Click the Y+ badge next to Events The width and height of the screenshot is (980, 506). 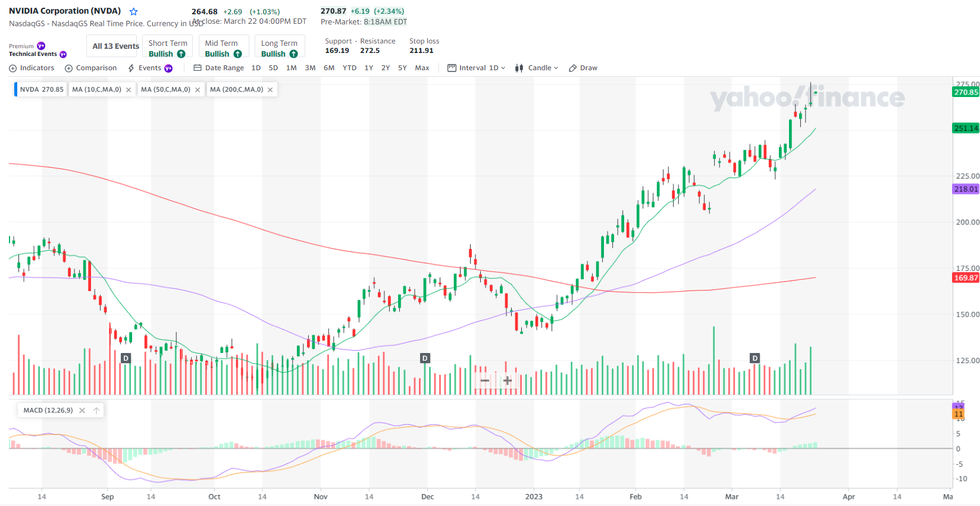168,68
